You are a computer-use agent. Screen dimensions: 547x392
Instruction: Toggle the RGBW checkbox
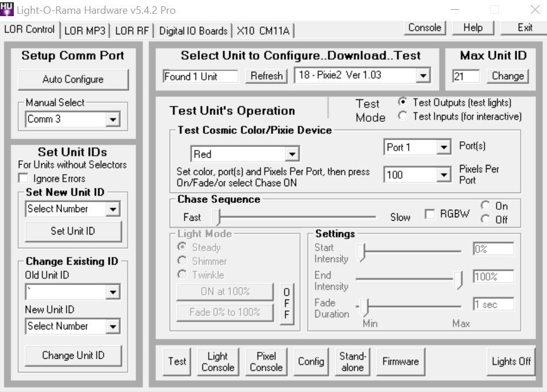click(x=429, y=214)
